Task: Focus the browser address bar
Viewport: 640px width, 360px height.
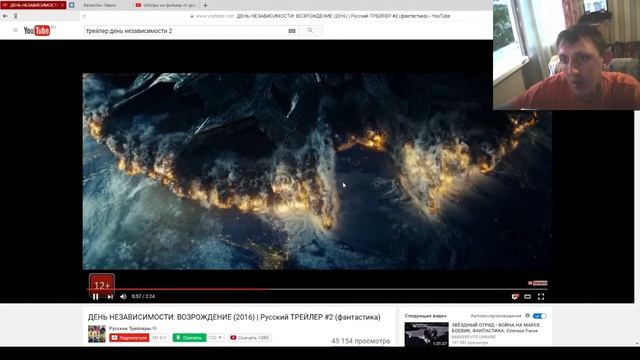Action: (x=286, y=16)
